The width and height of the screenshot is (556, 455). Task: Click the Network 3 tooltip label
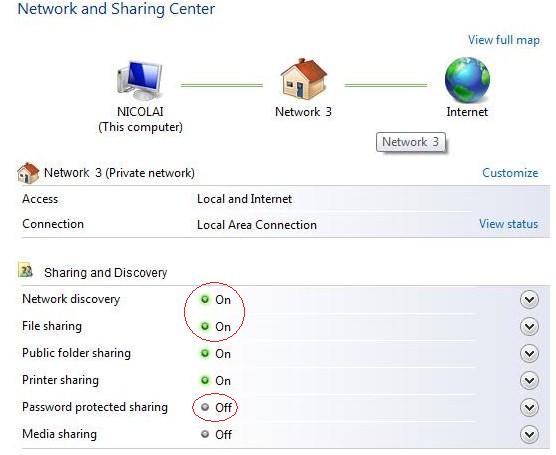(x=411, y=142)
